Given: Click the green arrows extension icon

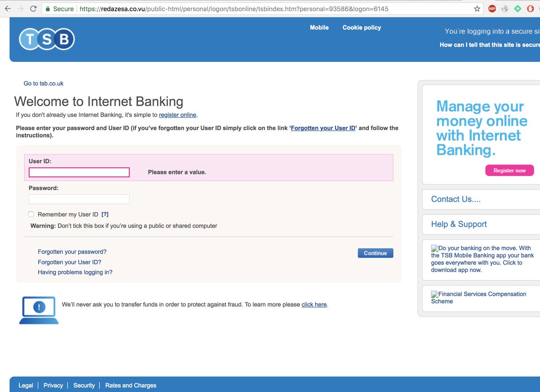Looking at the screenshot, I should coord(517,9).
